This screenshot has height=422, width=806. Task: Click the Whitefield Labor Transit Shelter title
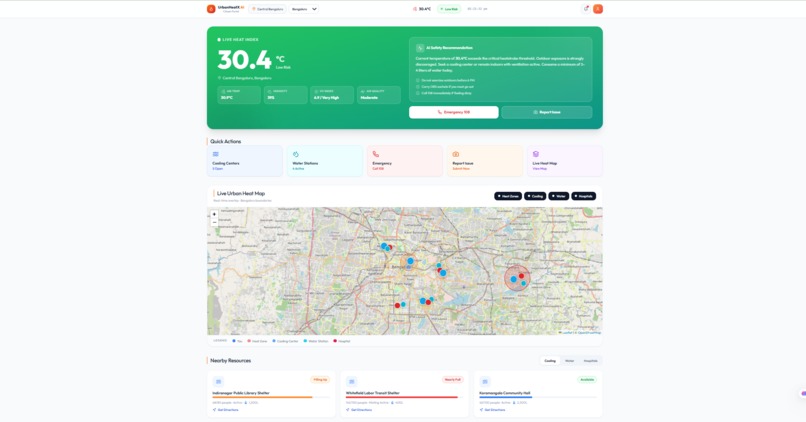coord(373,393)
